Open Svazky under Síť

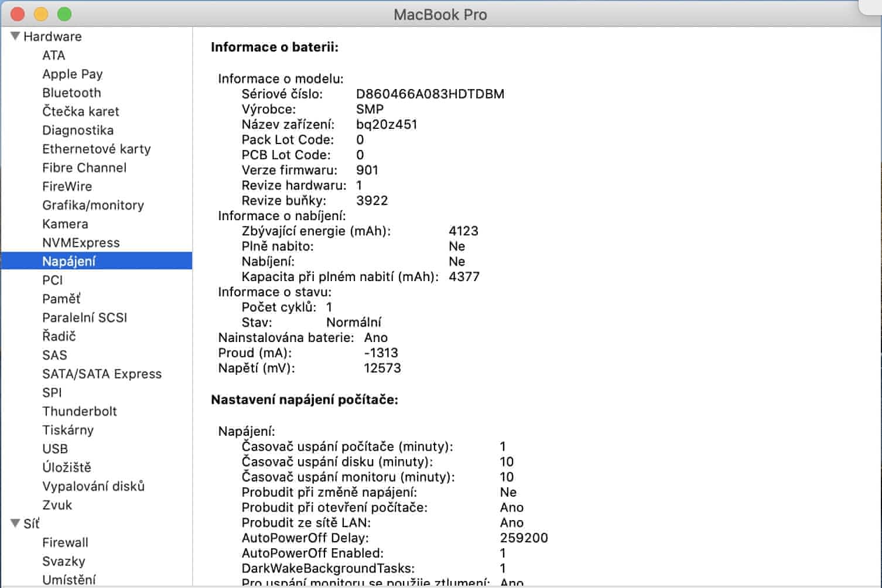click(64, 561)
